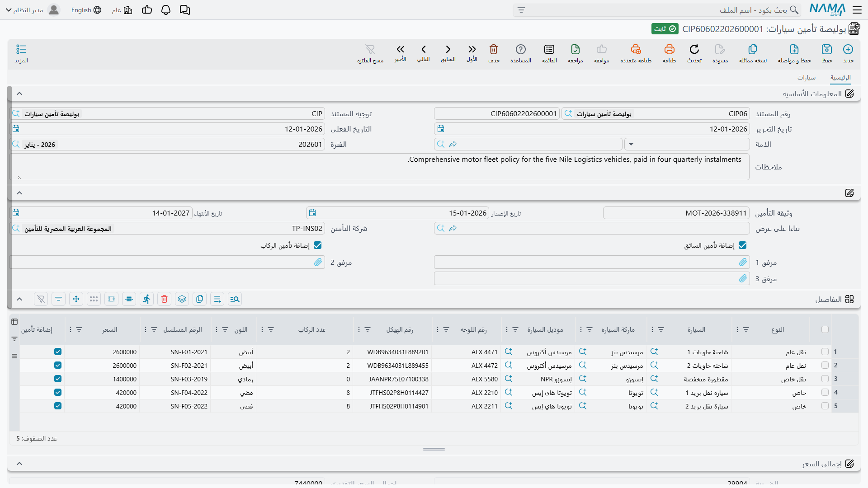Switch language to English
Screen dimensions: 868x488
pyautogui.click(x=86, y=10)
